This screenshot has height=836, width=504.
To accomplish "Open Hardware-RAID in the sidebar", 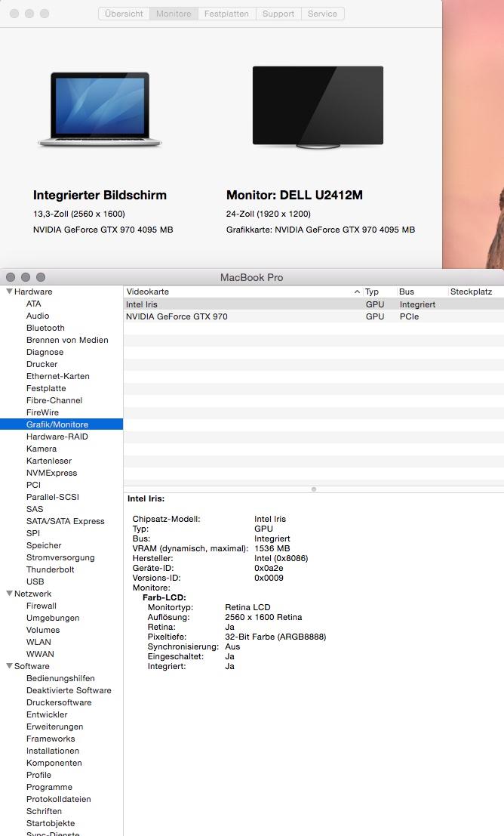I will (x=57, y=437).
